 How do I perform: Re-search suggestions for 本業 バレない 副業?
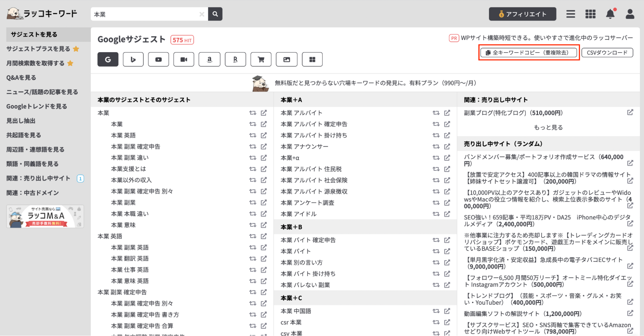point(436,285)
